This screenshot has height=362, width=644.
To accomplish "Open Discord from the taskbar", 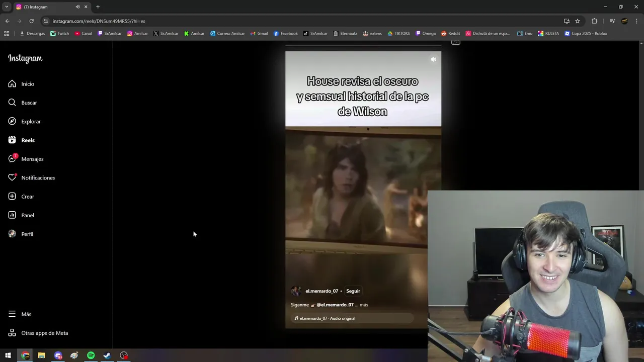I will click(58, 355).
